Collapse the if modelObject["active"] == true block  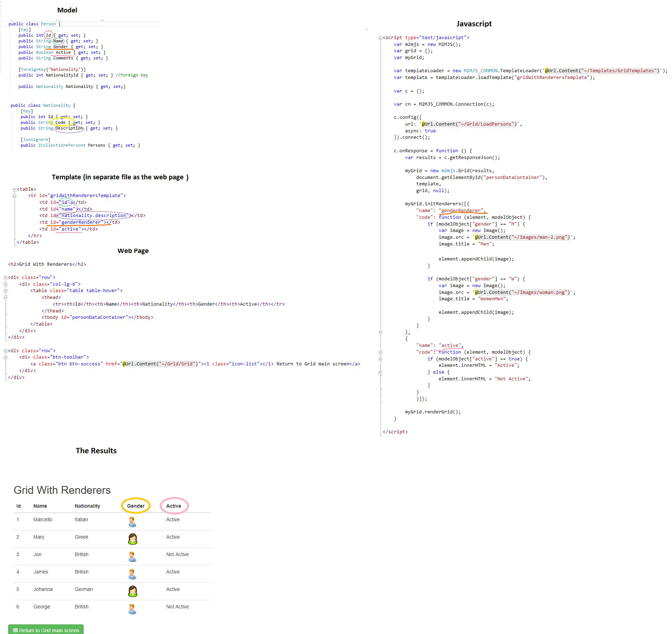point(380,359)
